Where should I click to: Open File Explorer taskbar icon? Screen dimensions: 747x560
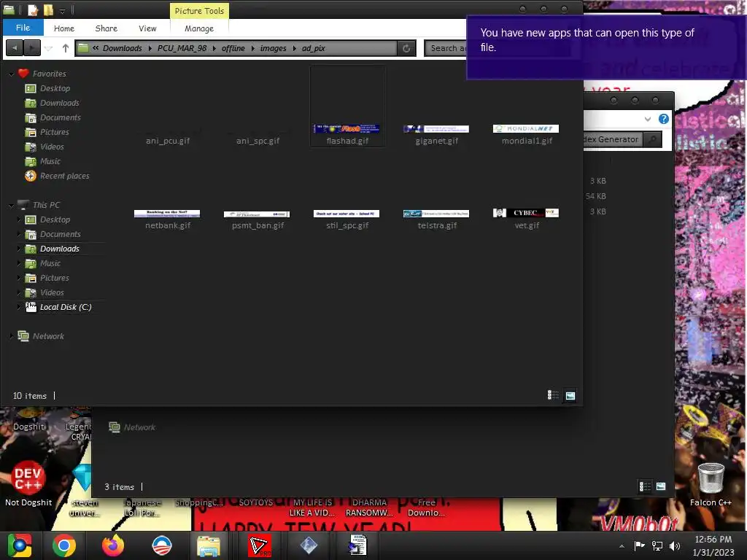pyautogui.click(x=208, y=545)
